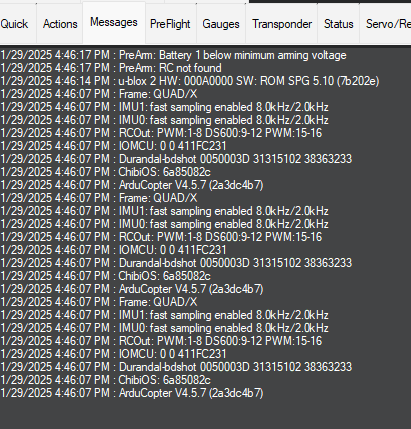Open the Servo/Relay tab
This screenshot has width=411, height=429.
386,24
